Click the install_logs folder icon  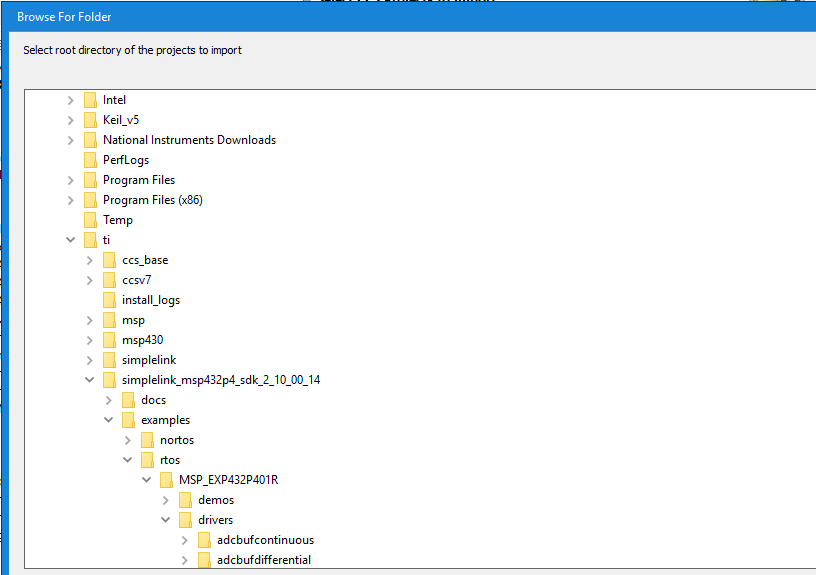pyautogui.click(x=109, y=300)
